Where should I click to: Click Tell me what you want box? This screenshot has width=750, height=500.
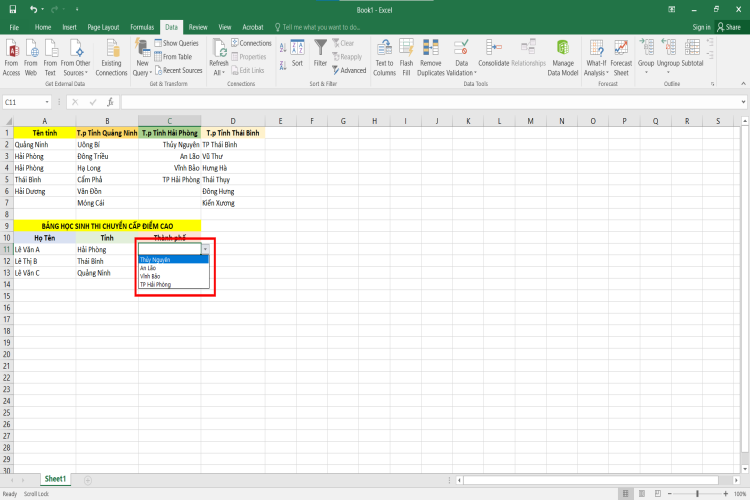(x=318, y=27)
